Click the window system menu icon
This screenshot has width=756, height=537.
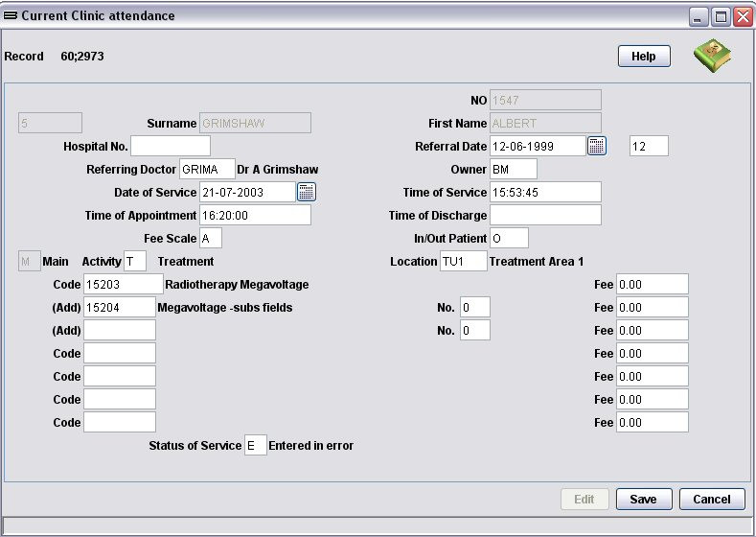pos(11,15)
